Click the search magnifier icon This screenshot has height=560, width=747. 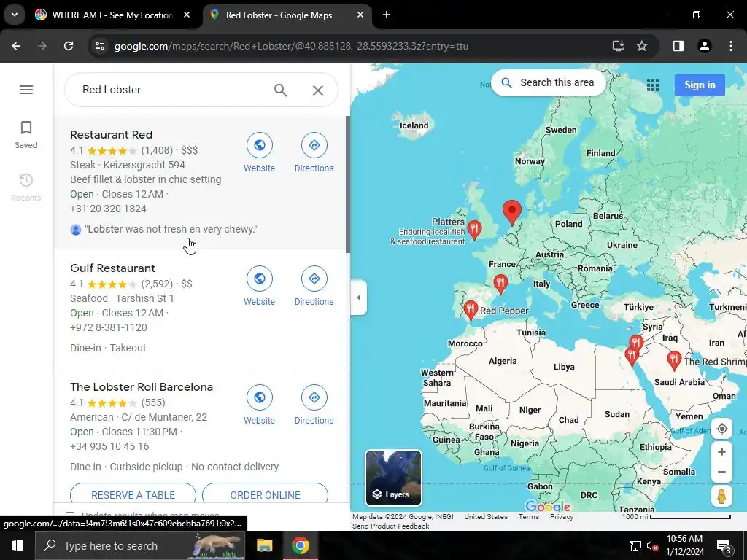[x=281, y=90]
